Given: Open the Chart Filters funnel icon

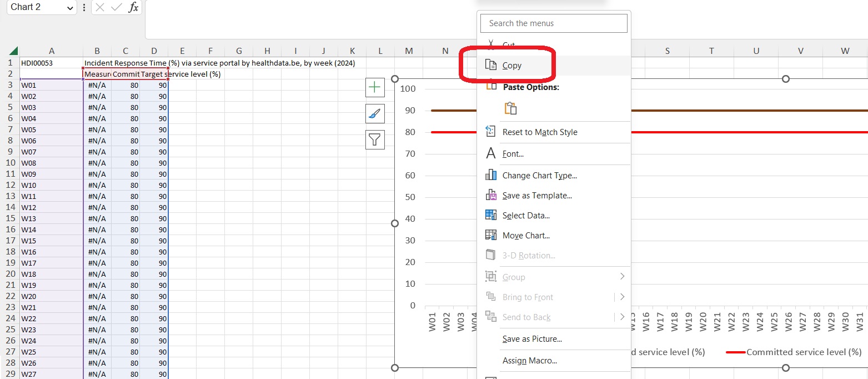Looking at the screenshot, I should pos(375,139).
